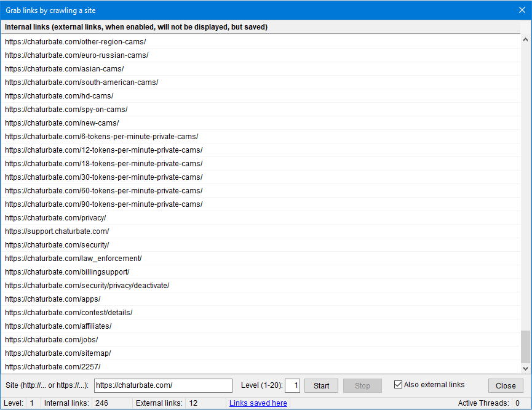Select the euro-russian-cams/ link row
Screen dimensions: 532x410
coord(261,55)
